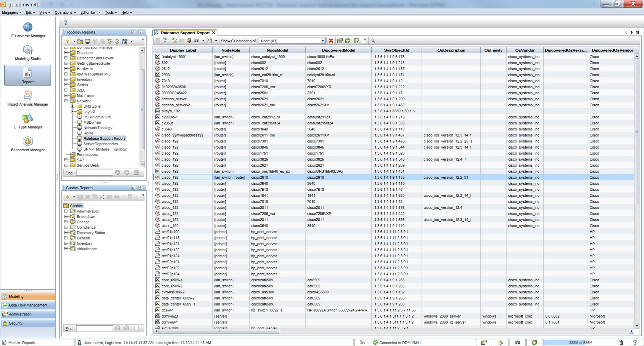Open the View menu
644x346 pixels.
click(x=45, y=12)
